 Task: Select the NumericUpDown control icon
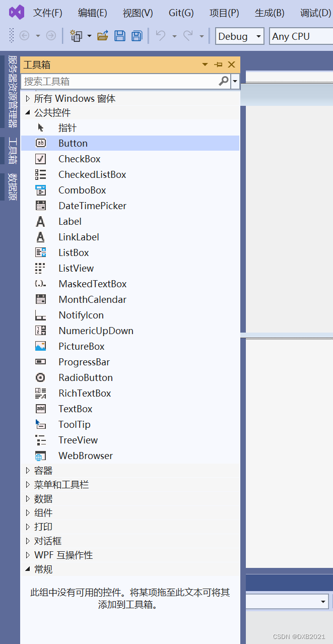(41, 331)
